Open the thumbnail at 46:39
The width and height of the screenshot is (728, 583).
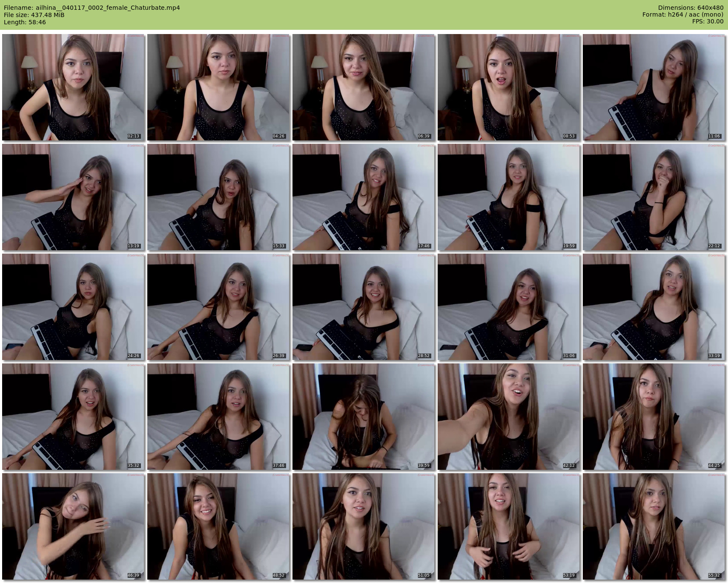click(73, 526)
